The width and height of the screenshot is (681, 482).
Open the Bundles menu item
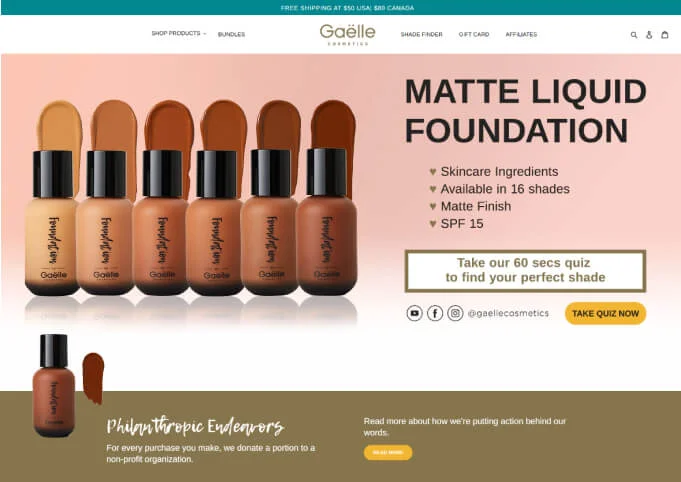[x=231, y=34]
